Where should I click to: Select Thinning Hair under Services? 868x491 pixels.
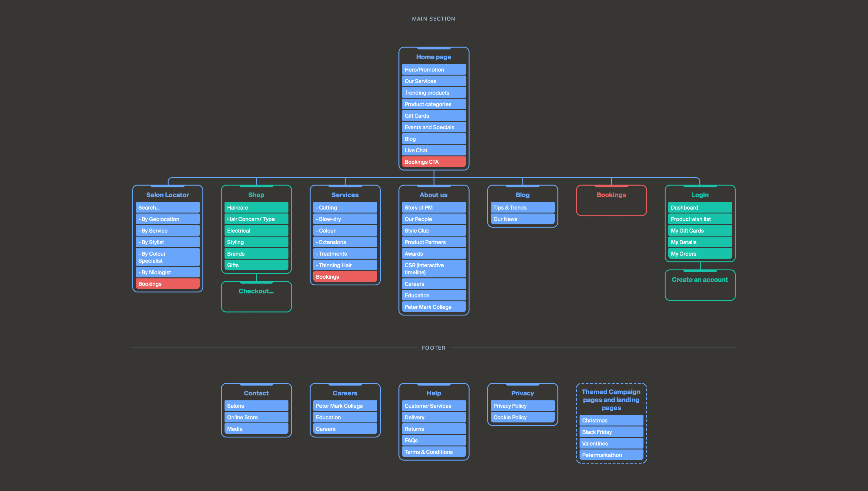click(x=345, y=265)
